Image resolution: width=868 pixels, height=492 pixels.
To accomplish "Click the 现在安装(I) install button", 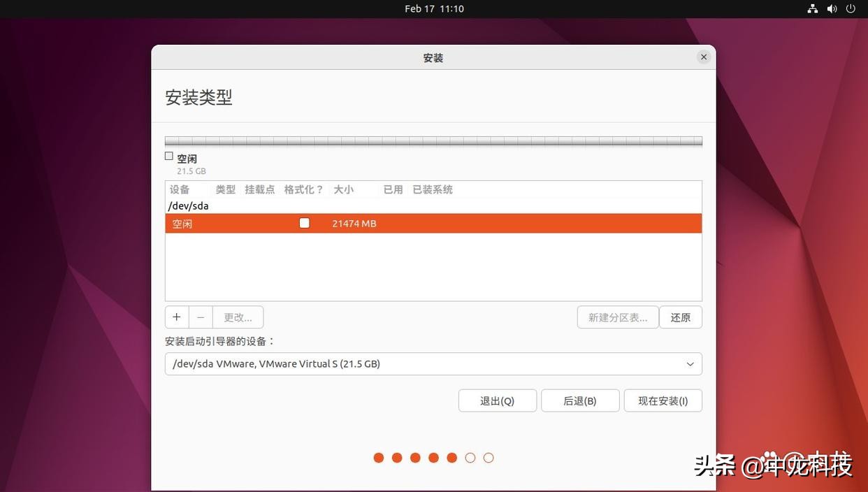I will tap(662, 400).
